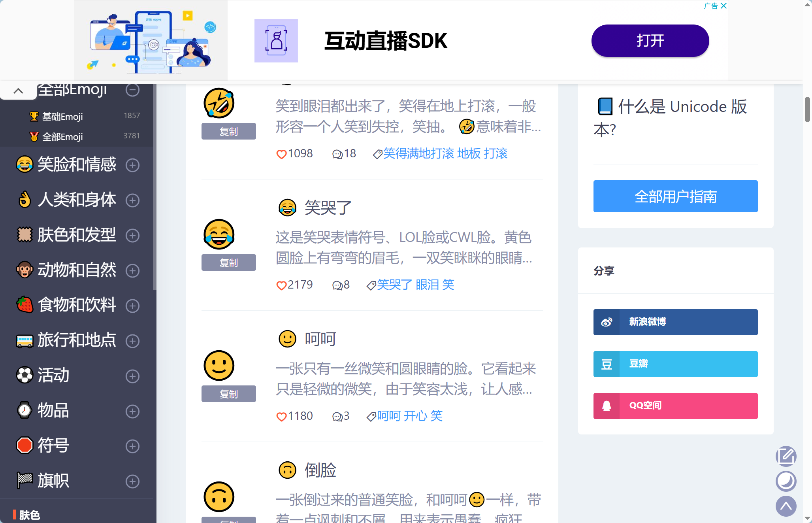812x523 pixels.
Task: Click the large 倒脸 upside-down emoji
Action: (219, 497)
